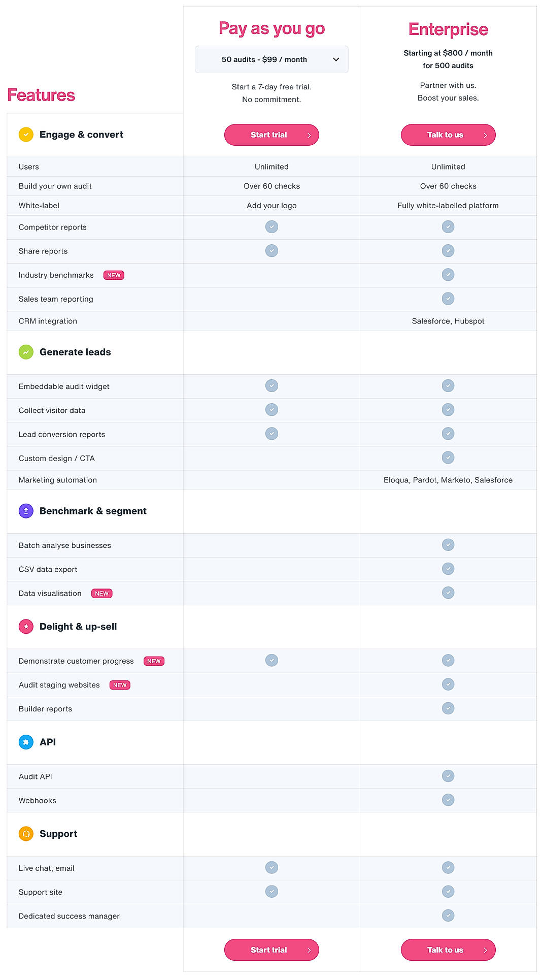Click the green Generate leads section icon
543x980 pixels.
[x=25, y=351]
